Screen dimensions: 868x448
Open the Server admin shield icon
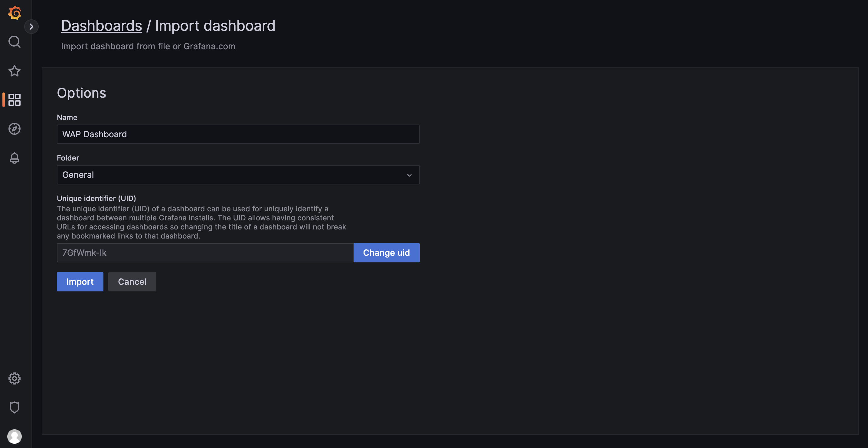(x=15, y=407)
